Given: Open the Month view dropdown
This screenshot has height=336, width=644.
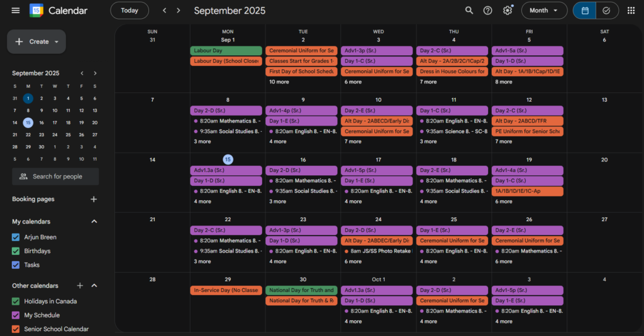Looking at the screenshot, I should [544, 11].
